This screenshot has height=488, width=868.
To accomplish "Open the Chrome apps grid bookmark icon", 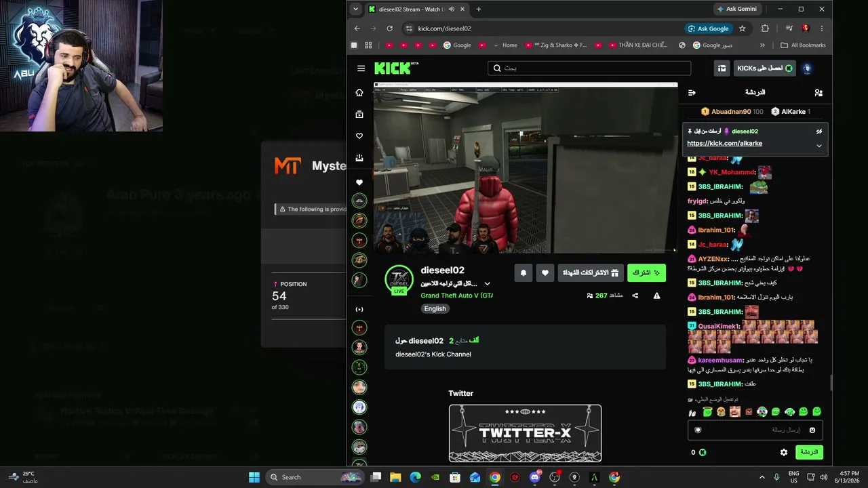I will point(368,45).
